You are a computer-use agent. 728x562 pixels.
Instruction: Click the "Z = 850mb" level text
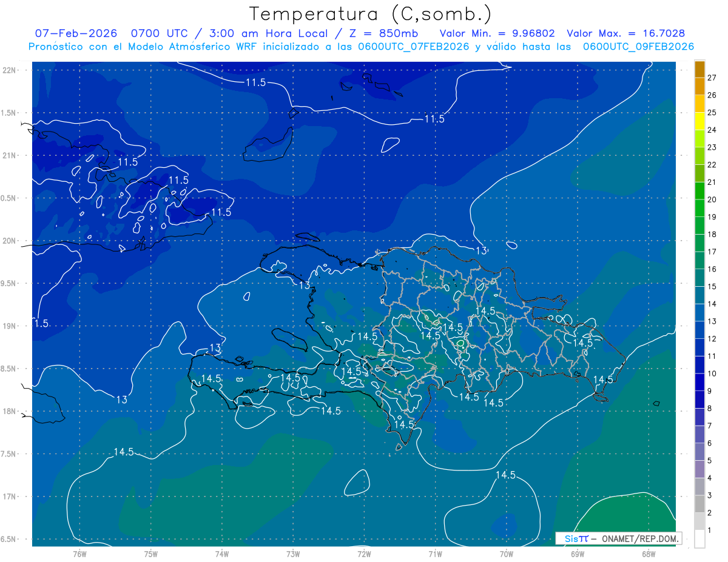(x=385, y=33)
